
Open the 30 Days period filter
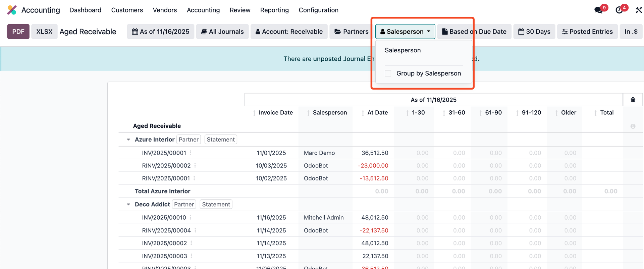pos(534,32)
